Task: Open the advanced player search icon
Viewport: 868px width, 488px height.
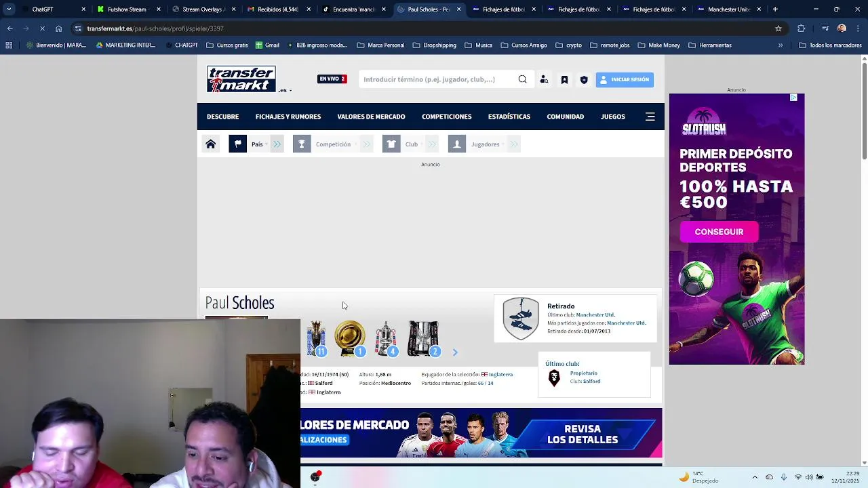Action: [544, 79]
